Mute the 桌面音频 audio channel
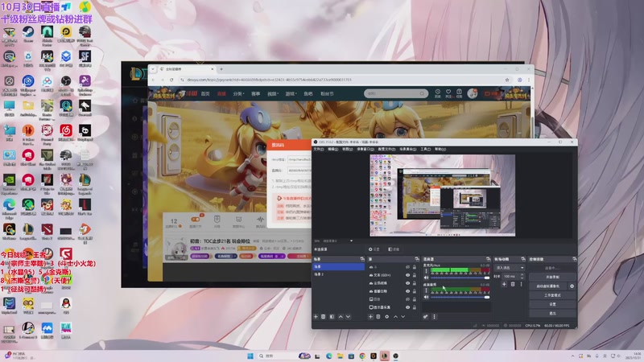The width and height of the screenshot is (644, 362). click(427, 297)
